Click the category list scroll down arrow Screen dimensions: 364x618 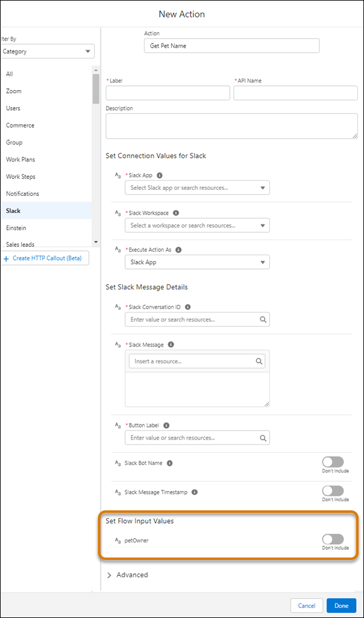[x=96, y=241]
